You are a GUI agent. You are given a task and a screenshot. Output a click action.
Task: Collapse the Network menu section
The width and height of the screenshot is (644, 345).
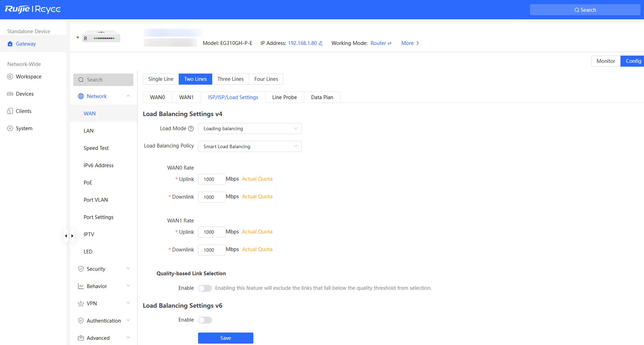(x=128, y=96)
